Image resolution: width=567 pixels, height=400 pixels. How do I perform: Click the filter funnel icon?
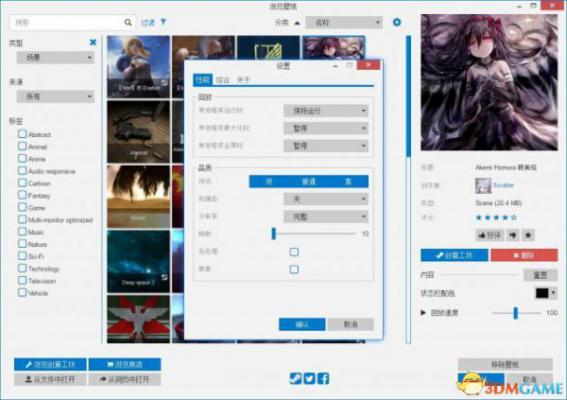point(163,22)
